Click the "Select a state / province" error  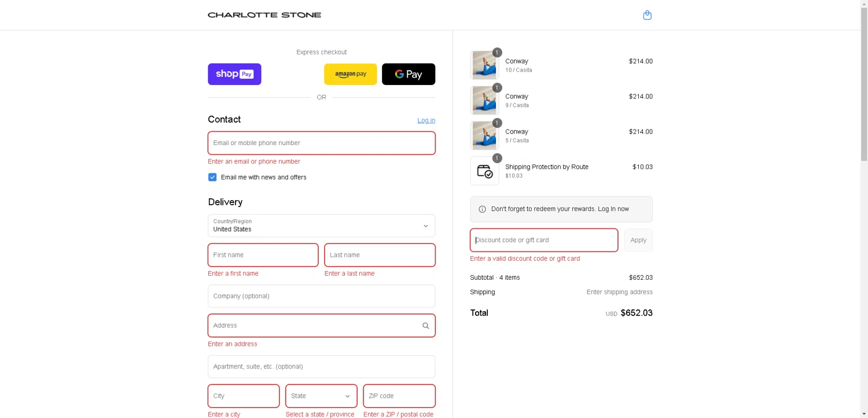(320, 414)
